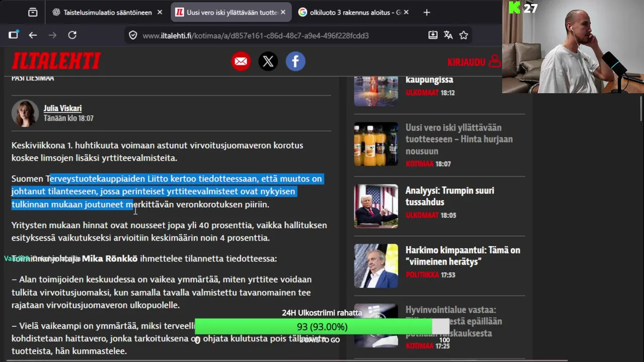Go back to previous page
This screenshot has width=644, height=362.
[33, 35]
